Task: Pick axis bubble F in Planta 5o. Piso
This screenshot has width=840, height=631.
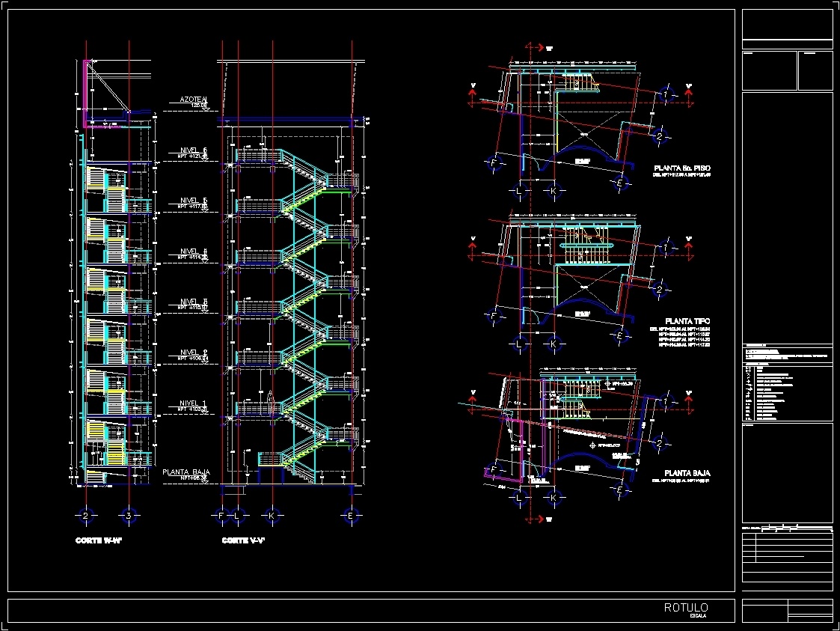Action: pos(494,163)
